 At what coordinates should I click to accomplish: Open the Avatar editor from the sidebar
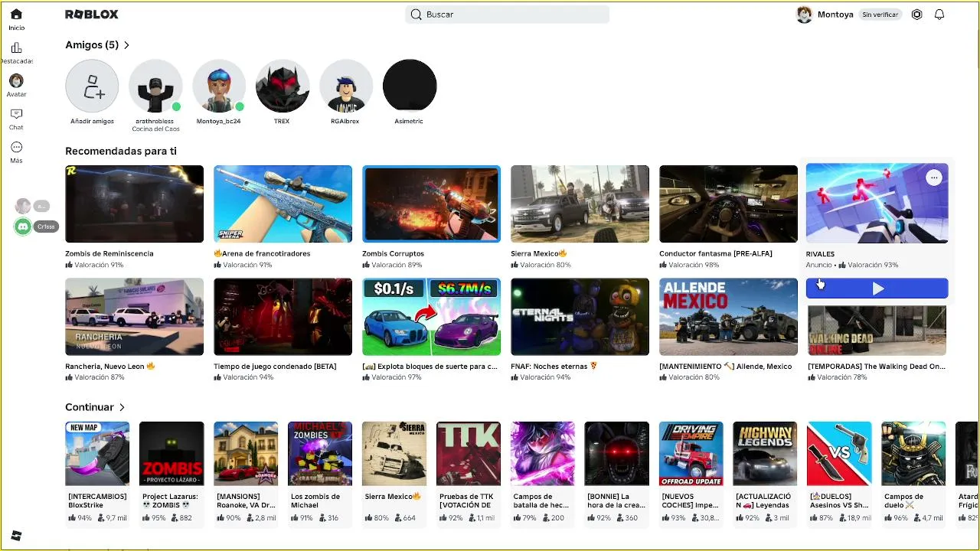coord(16,86)
